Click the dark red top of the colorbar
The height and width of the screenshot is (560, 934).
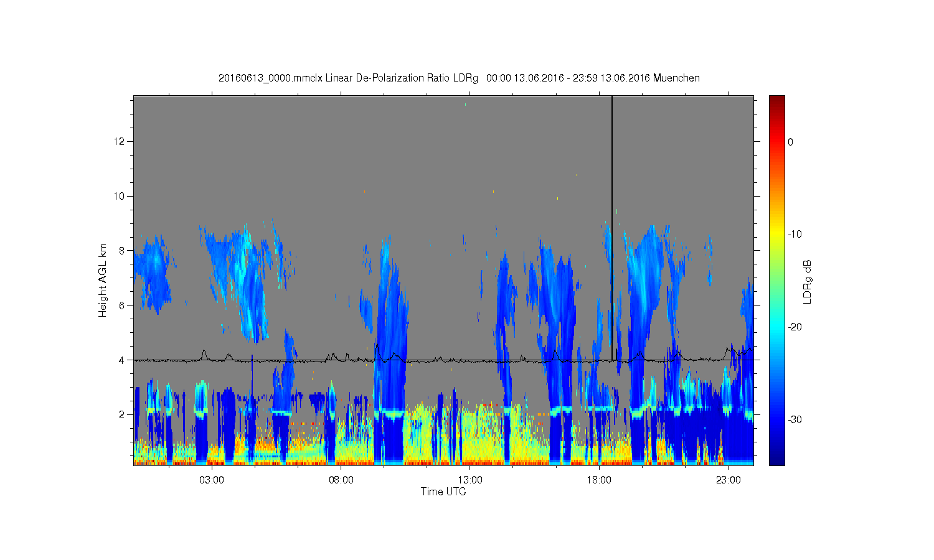coord(777,101)
